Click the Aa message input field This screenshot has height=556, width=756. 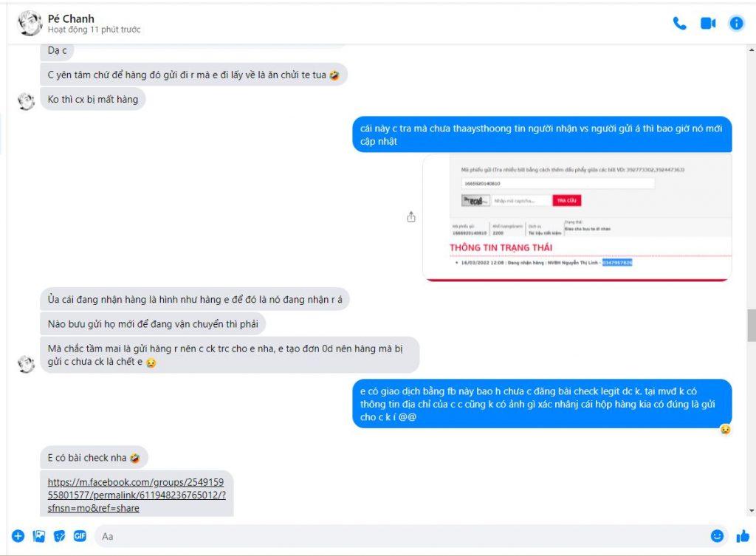click(400, 536)
